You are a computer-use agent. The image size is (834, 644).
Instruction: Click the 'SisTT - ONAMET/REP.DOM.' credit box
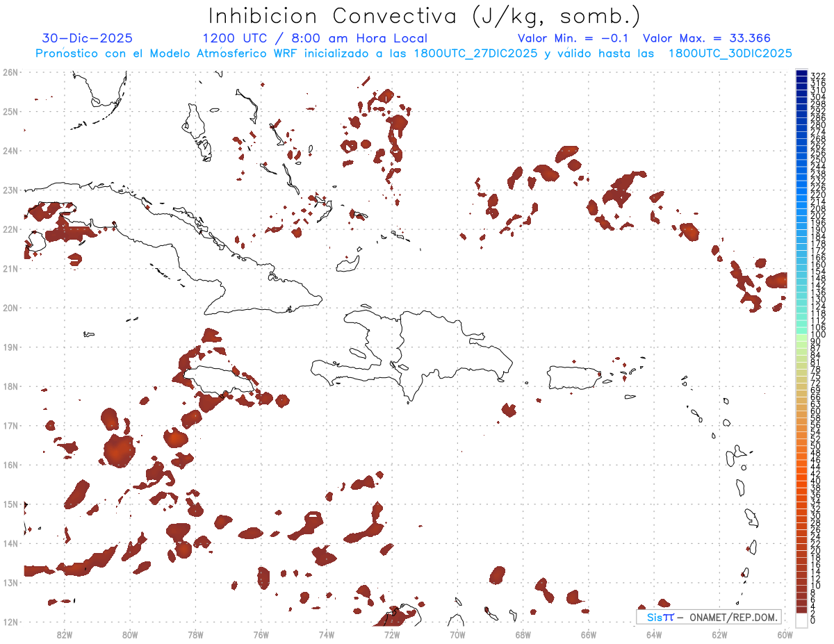click(x=709, y=617)
